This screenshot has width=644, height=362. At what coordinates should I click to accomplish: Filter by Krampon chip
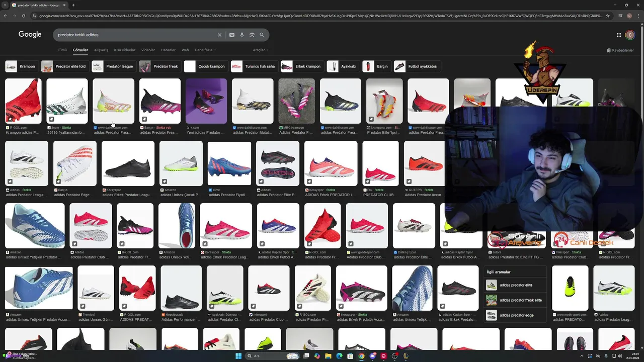click(21, 66)
